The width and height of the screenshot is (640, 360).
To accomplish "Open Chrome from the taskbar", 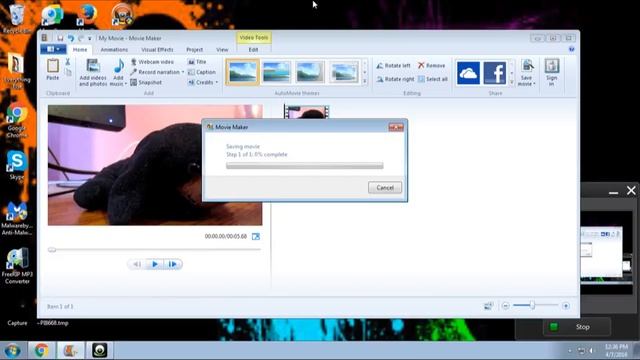I will [41, 350].
